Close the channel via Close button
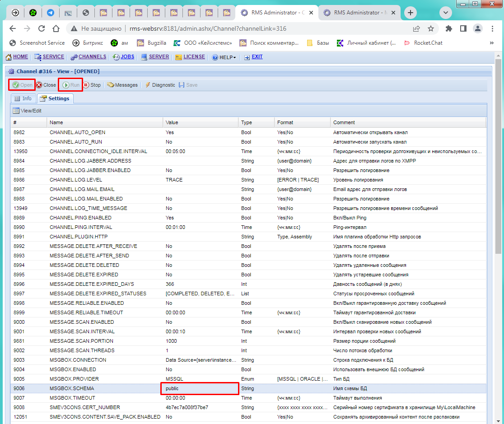Viewport: 504px width, 424px height. (x=46, y=85)
